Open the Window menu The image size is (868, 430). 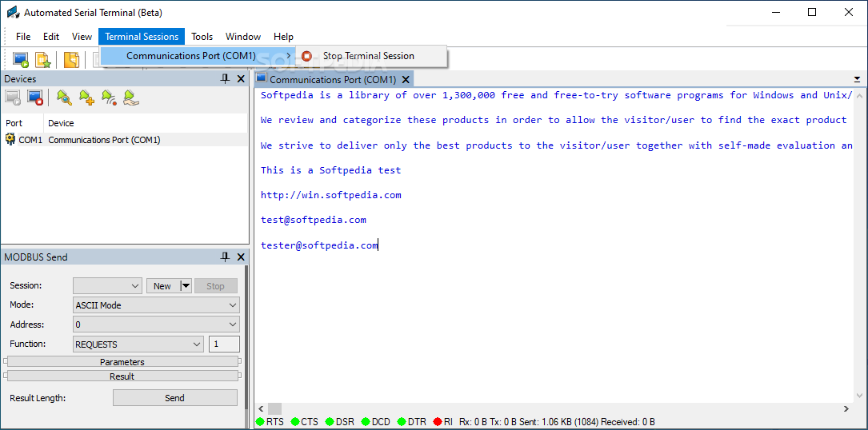click(x=243, y=37)
